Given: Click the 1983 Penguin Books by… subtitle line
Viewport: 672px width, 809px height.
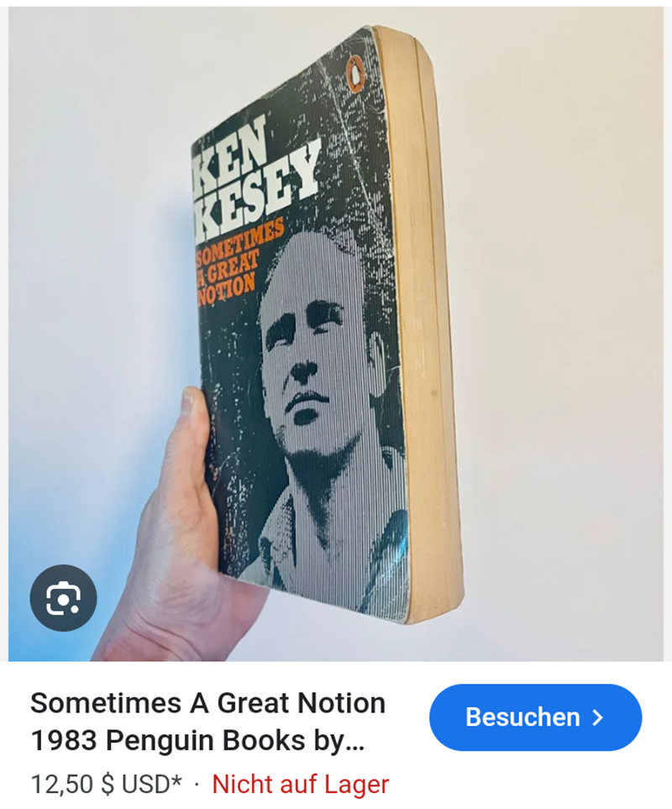Looking at the screenshot, I should click(x=197, y=740).
